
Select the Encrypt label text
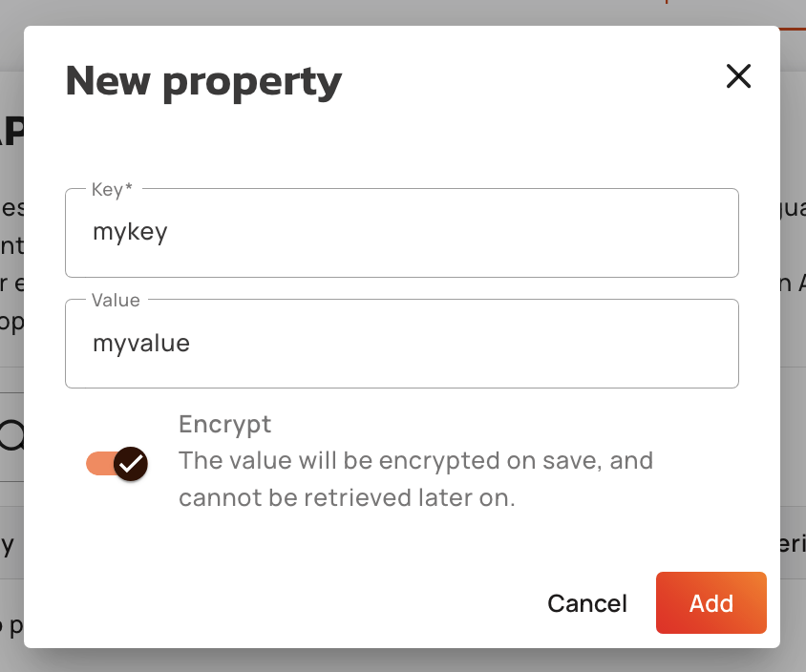click(x=224, y=424)
